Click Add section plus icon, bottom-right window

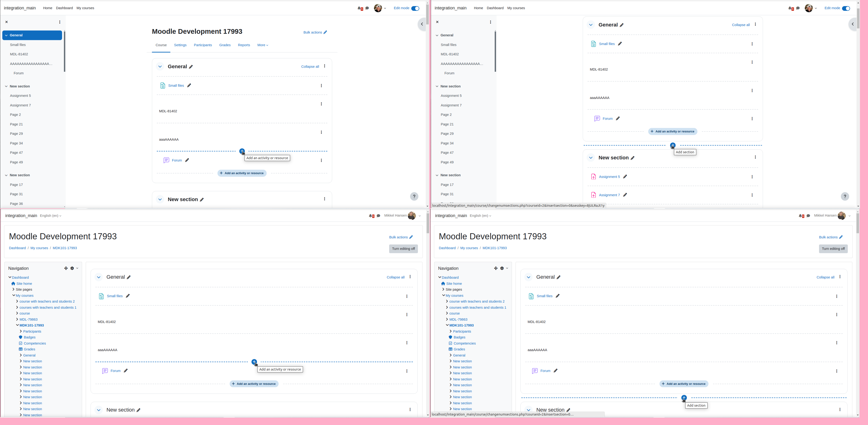click(x=684, y=398)
